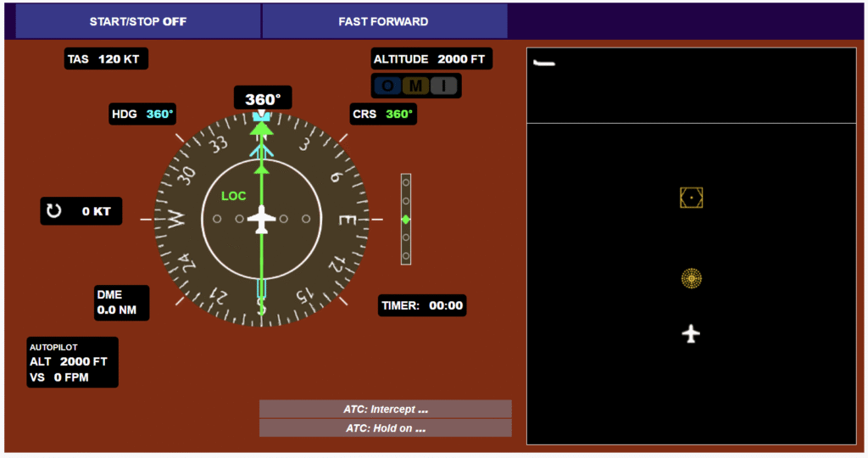The height and width of the screenshot is (458, 868).
Task: Click the green glideslope diamond indicator
Action: coord(406,220)
